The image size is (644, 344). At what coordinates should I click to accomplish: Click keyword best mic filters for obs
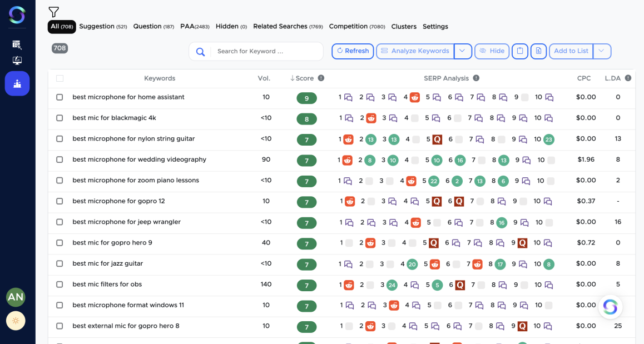[x=107, y=284]
